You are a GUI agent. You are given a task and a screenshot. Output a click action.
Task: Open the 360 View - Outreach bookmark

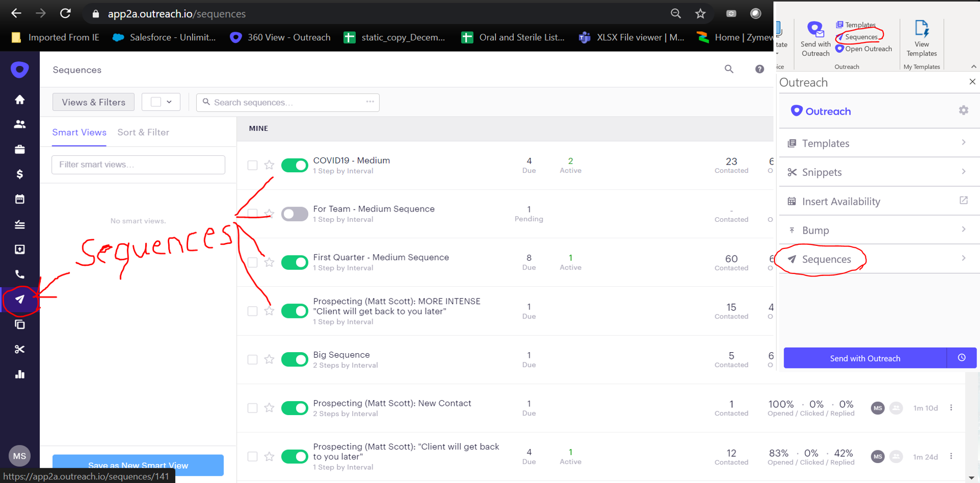[280, 37]
